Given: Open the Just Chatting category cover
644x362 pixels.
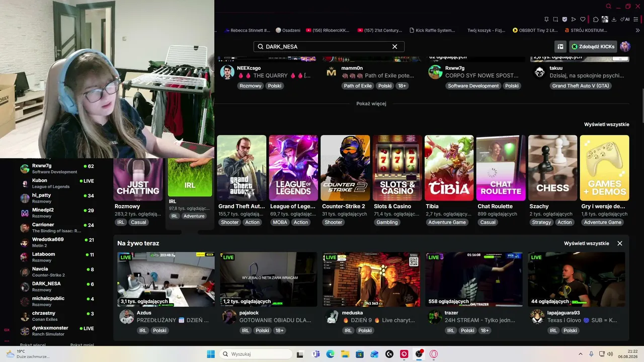Looking at the screenshot, I should pos(138,179).
